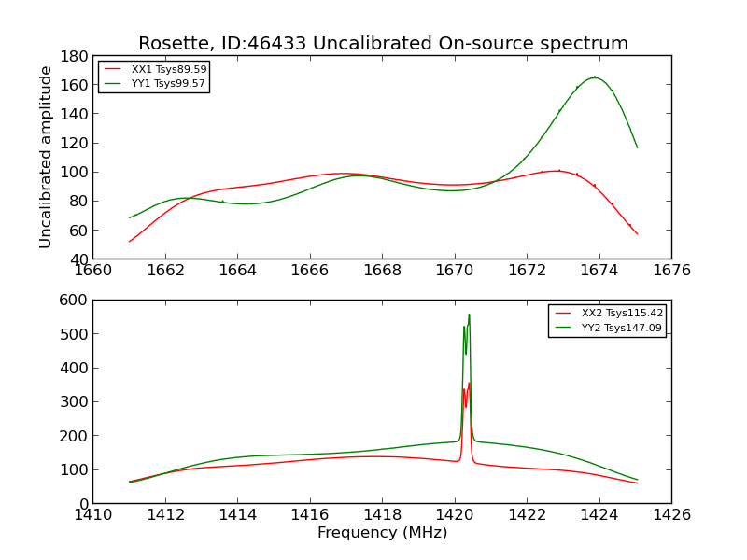This screenshot has height=560, width=747.
Task: Click the 300 y-axis tick label
Action: tap(74, 402)
